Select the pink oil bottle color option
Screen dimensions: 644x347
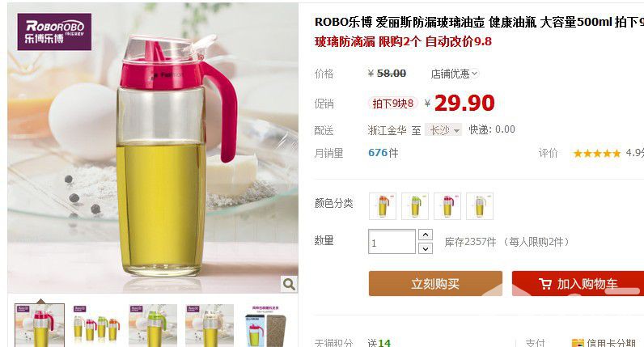coord(447,205)
